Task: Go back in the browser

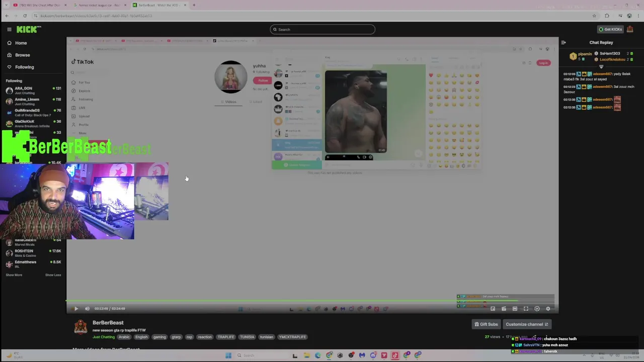Action: pos(7,16)
